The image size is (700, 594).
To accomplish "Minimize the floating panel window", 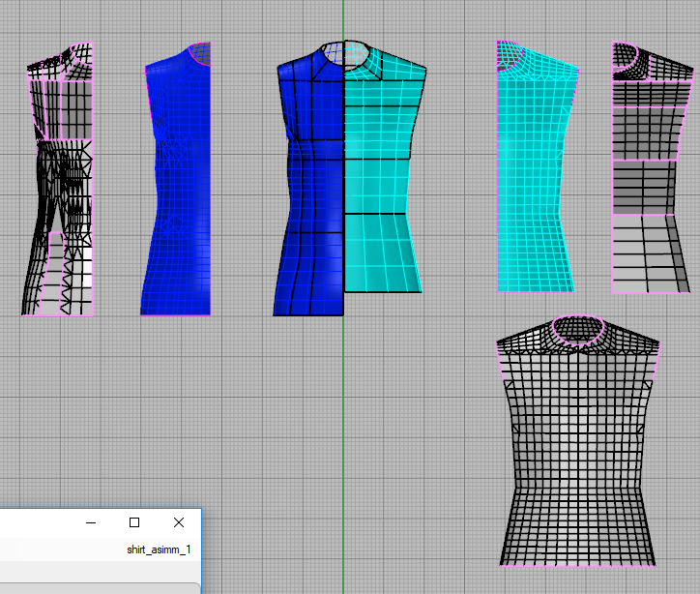I will tap(91, 522).
